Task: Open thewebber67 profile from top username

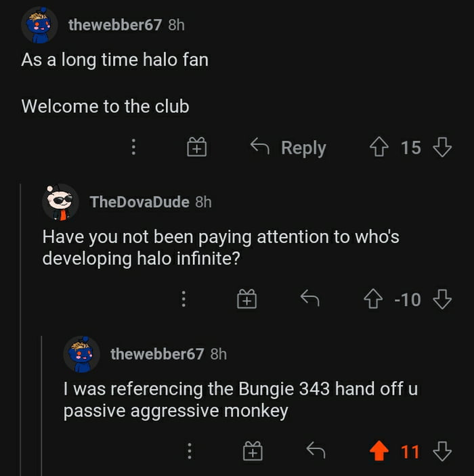Action: coord(115,25)
